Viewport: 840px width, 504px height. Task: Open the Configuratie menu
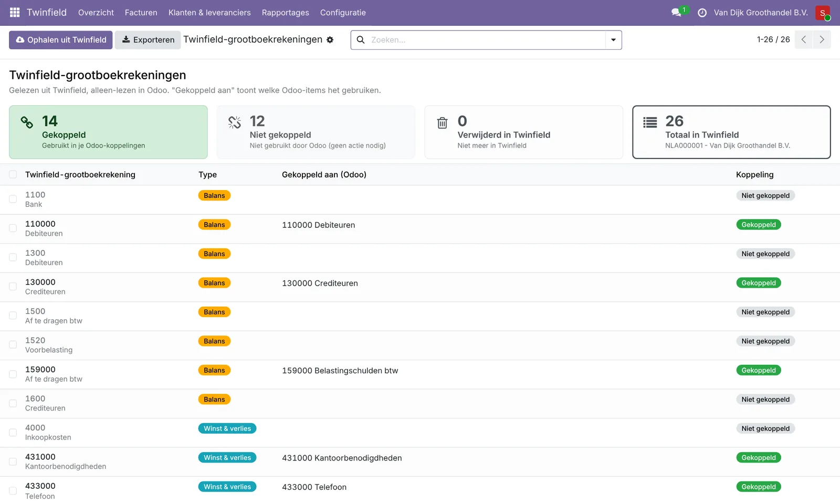(x=343, y=13)
